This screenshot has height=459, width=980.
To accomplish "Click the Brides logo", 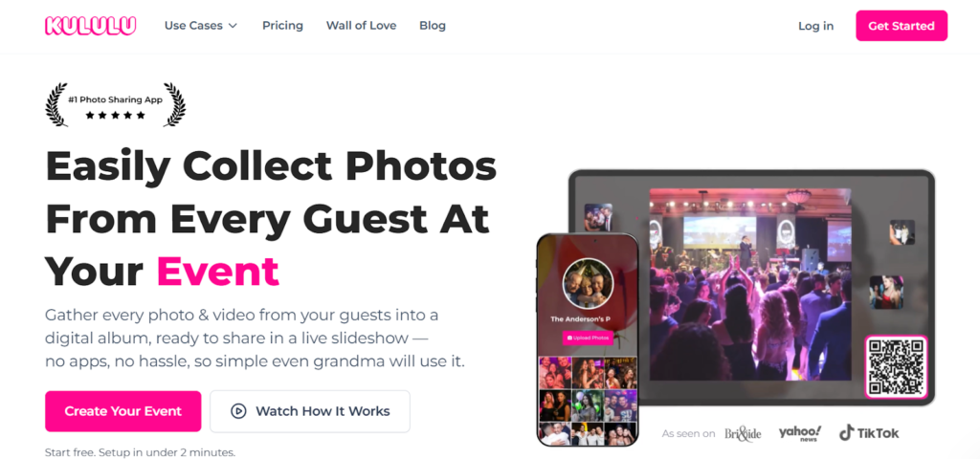I will tap(743, 433).
